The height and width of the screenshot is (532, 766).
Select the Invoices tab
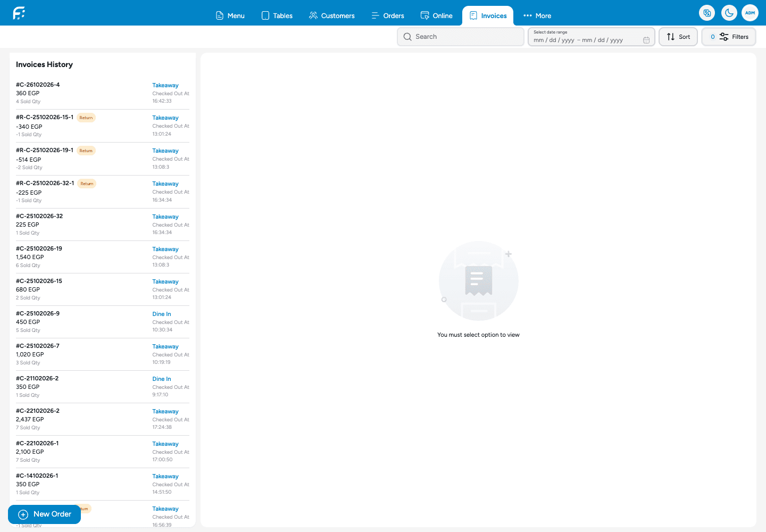pos(488,15)
